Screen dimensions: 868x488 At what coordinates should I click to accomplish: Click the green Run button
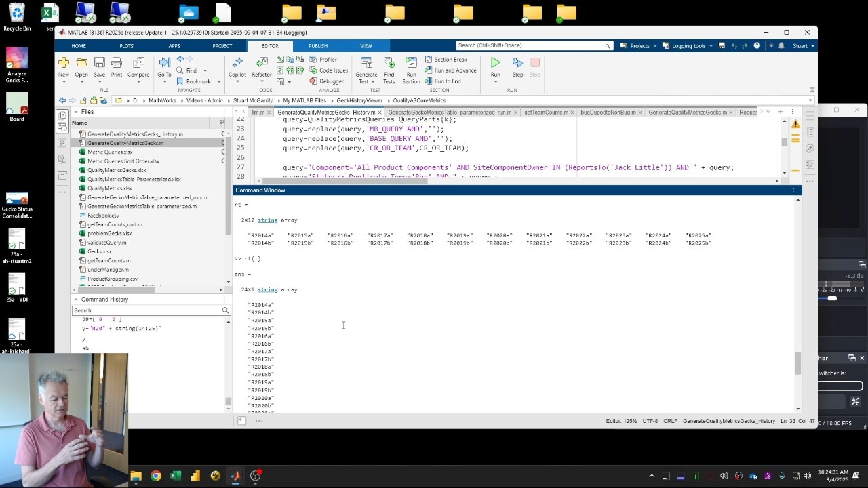click(495, 62)
